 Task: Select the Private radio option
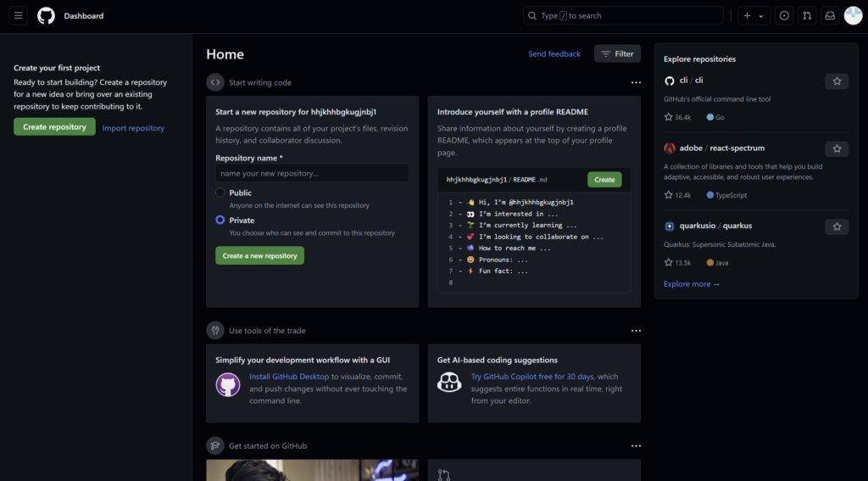click(220, 220)
